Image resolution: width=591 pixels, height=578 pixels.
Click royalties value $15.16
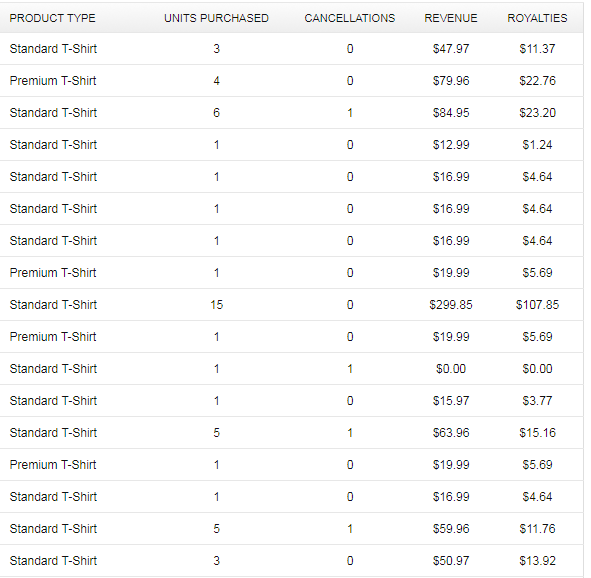coord(537,433)
